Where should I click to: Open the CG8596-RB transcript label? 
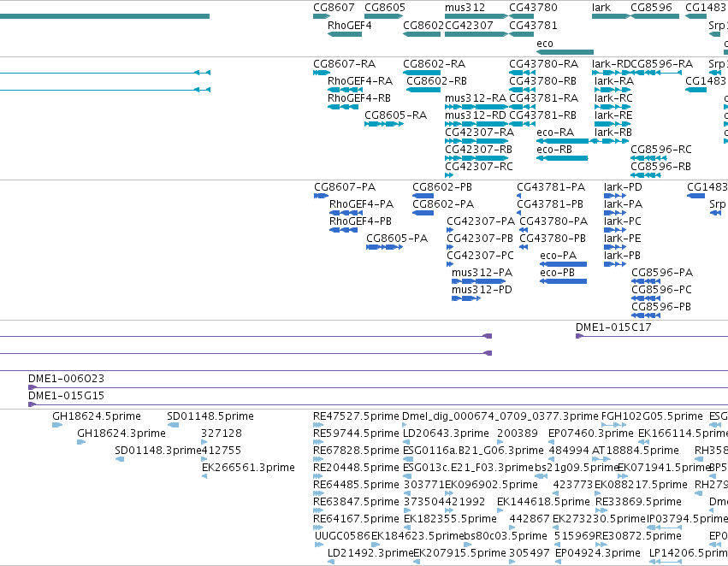pyautogui.click(x=660, y=167)
